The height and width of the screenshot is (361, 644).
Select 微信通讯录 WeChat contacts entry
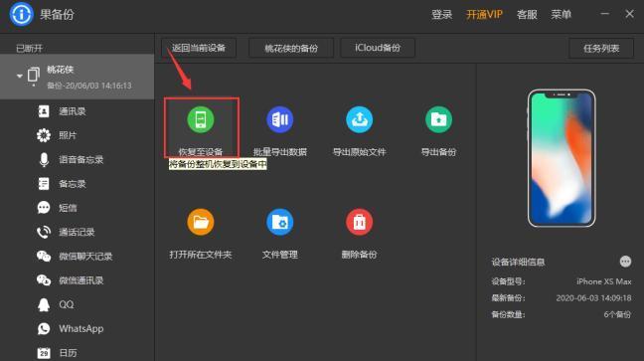point(78,280)
